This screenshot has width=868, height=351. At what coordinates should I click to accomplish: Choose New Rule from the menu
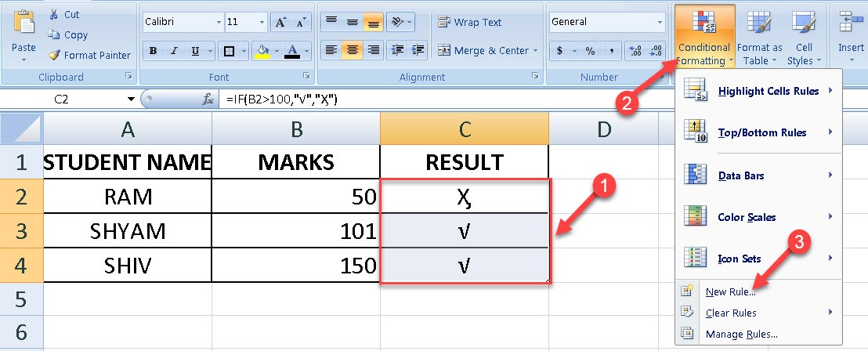758,291
